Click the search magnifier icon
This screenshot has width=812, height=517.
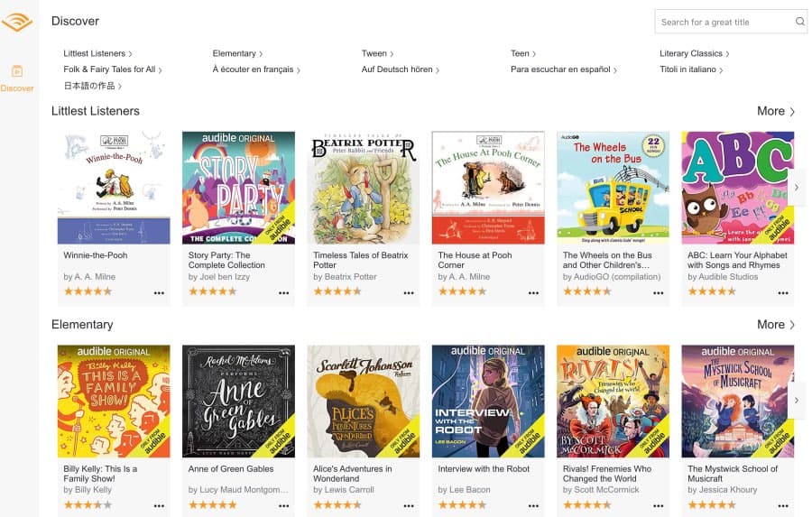click(x=799, y=22)
